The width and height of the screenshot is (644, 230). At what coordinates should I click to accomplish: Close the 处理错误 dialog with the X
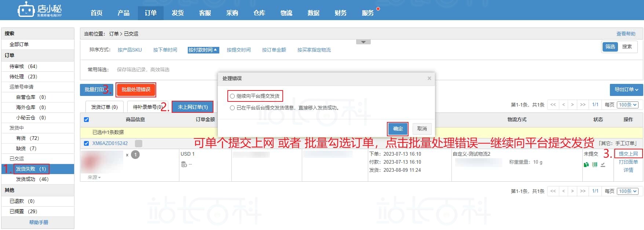pos(429,78)
